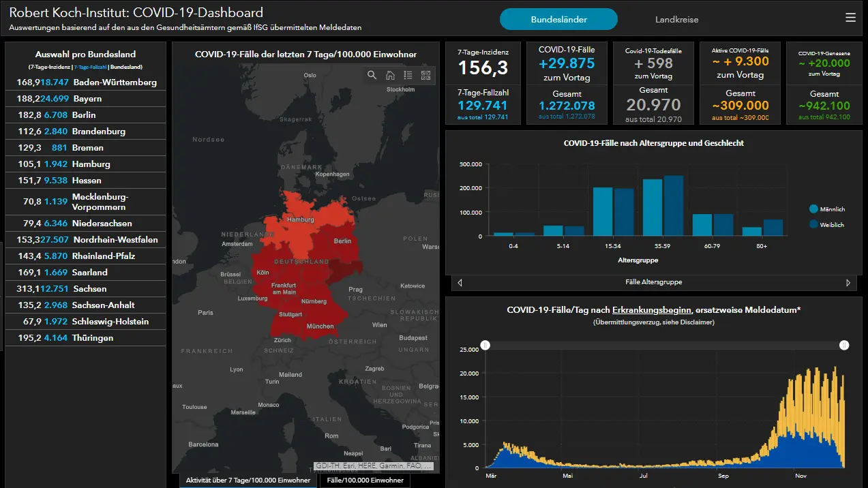
Task: Open the map search tool
Action: click(x=372, y=75)
